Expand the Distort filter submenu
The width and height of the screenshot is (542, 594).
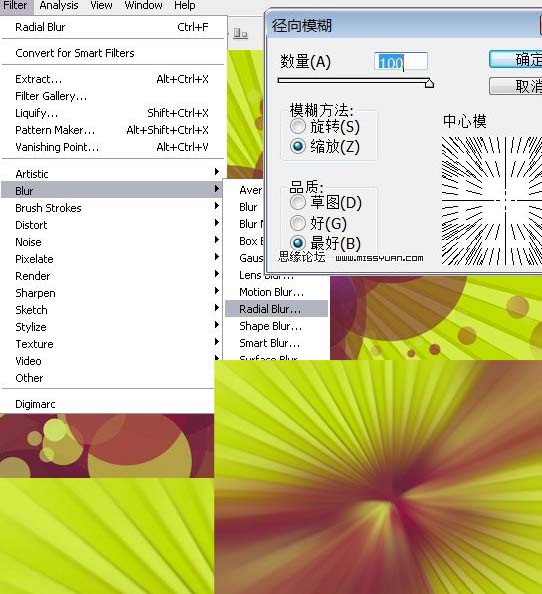(x=113, y=225)
